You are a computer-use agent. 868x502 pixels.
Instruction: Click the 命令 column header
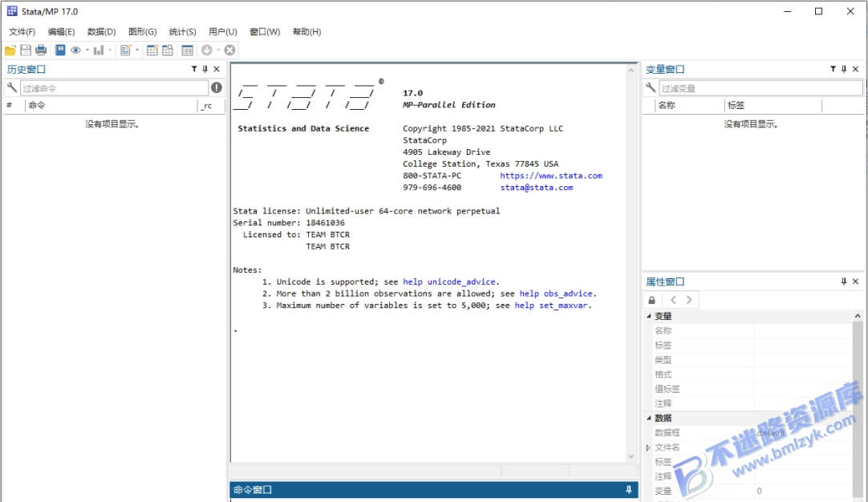[x=111, y=105]
